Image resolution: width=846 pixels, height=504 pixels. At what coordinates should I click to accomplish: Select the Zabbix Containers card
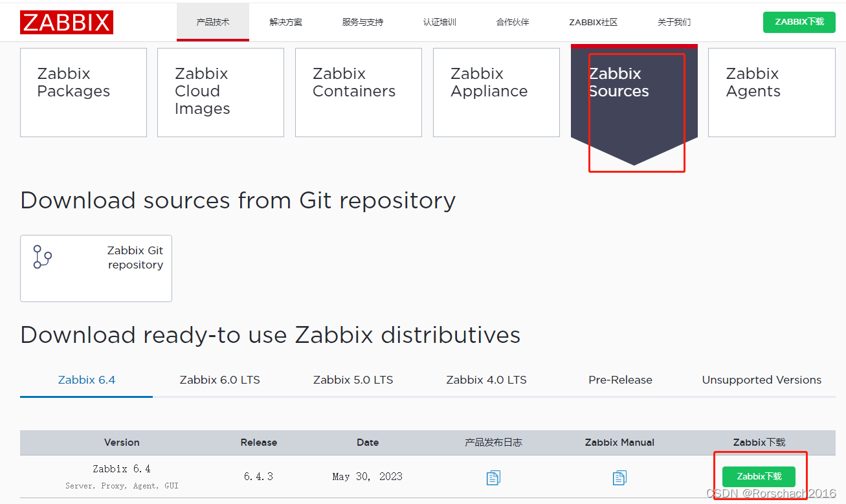(x=359, y=93)
